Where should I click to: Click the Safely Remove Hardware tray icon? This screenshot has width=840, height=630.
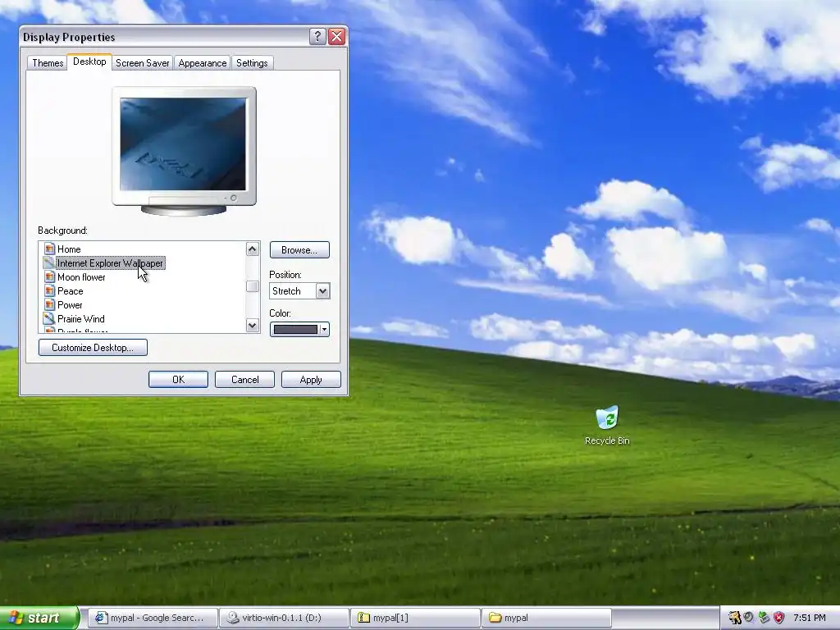(x=764, y=618)
